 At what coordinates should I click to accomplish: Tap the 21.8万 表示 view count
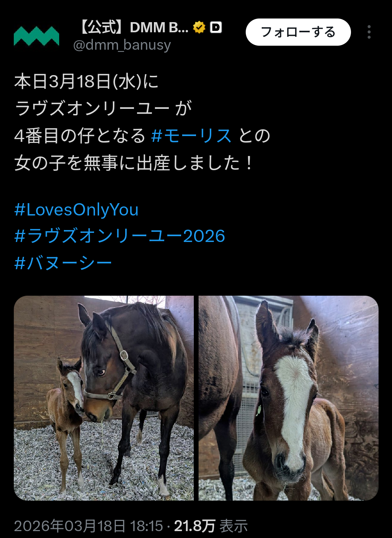click(x=211, y=526)
